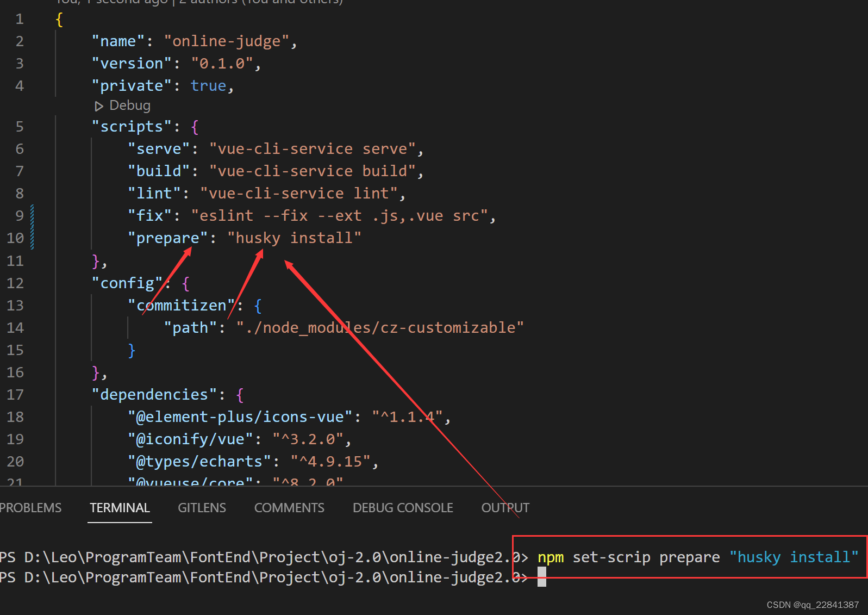Click line number 10 in the gutter

click(x=15, y=238)
